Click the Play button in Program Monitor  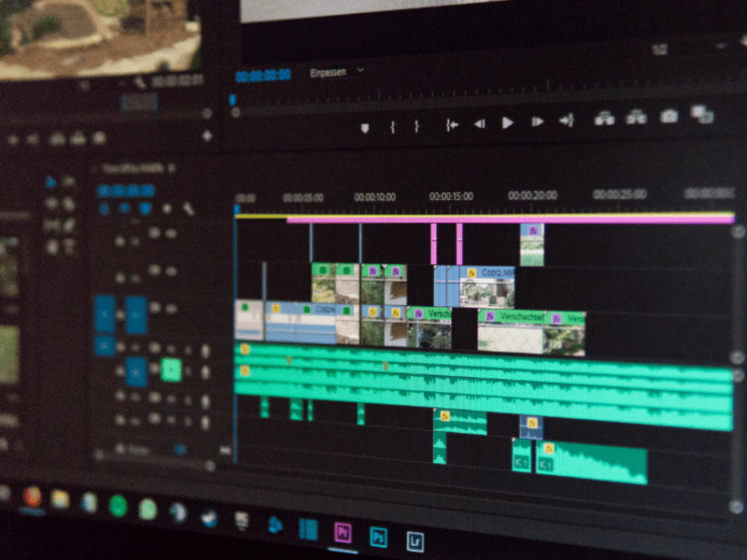pos(508,122)
